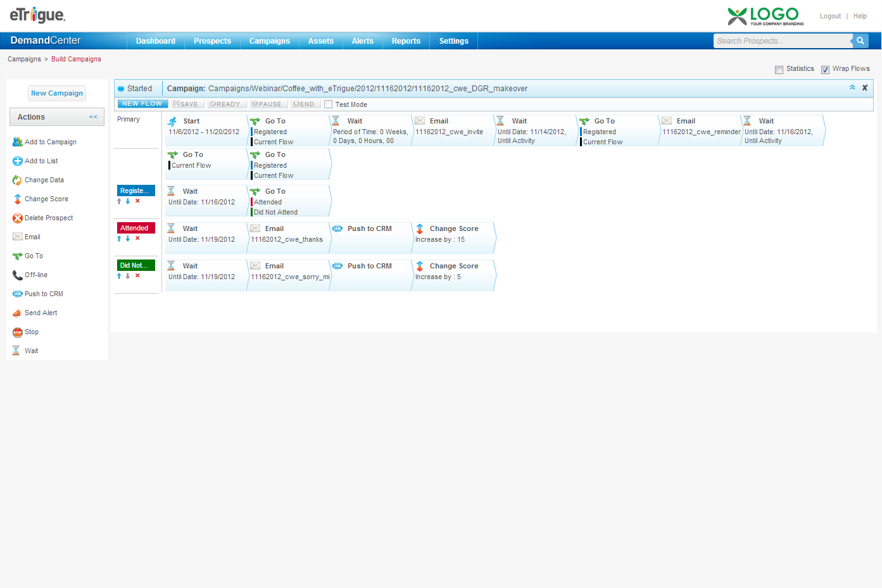Open the Prospects menu
The width and height of the screenshot is (882, 588).
pyautogui.click(x=212, y=41)
